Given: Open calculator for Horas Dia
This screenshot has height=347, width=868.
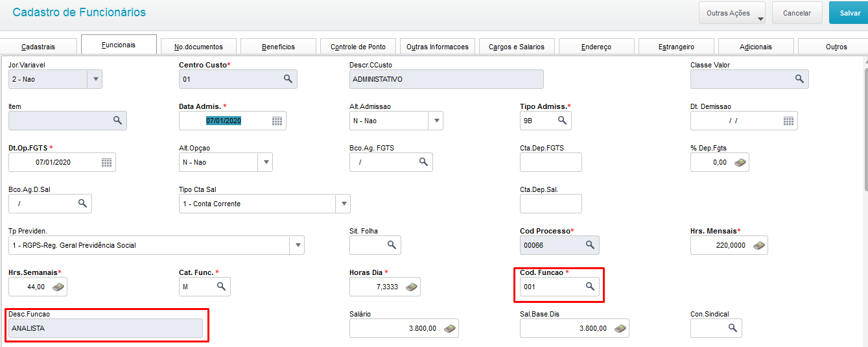Looking at the screenshot, I should point(411,287).
